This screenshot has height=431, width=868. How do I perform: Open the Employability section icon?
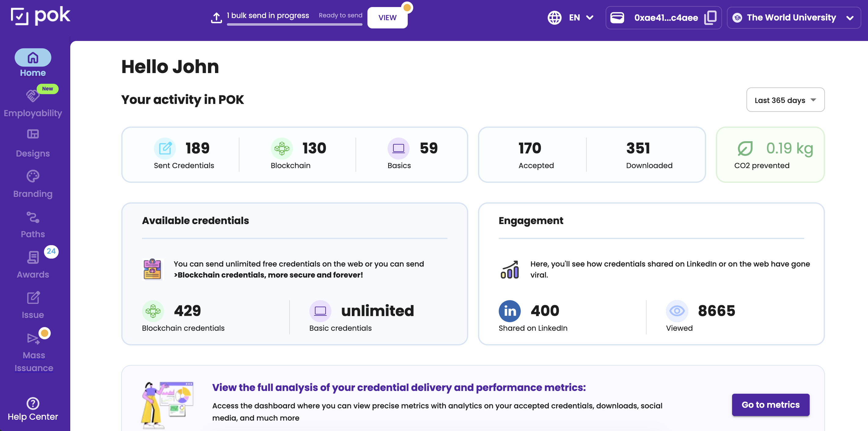33,96
